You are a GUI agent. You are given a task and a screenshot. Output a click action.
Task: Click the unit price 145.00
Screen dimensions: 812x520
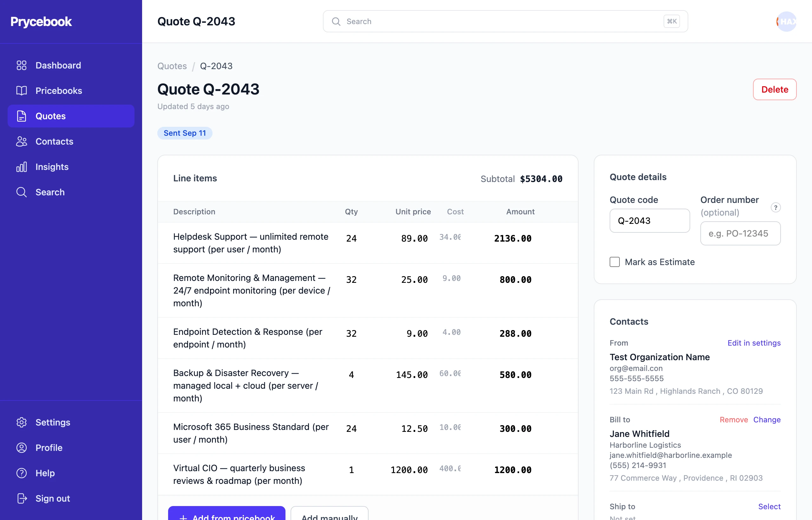(x=411, y=375)
